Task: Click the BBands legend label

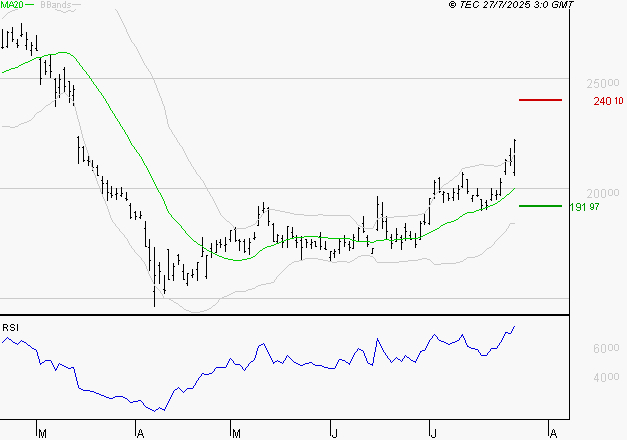Action: [56, 5]
